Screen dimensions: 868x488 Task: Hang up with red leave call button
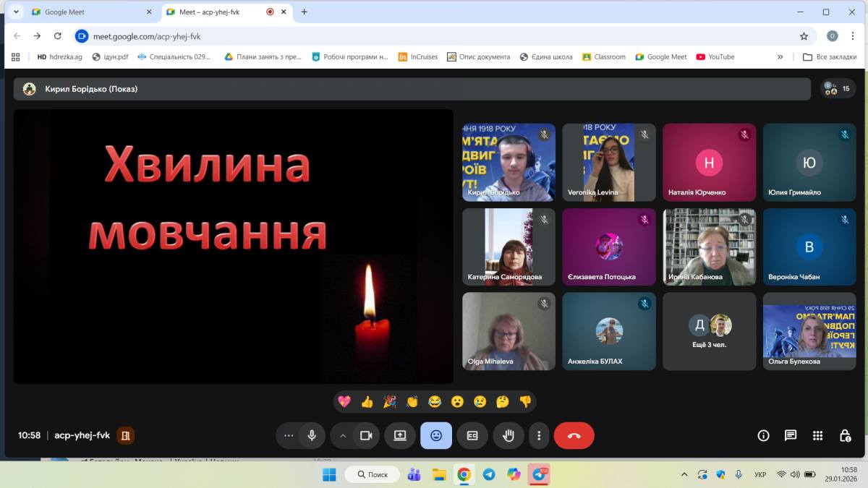(574, 435)
